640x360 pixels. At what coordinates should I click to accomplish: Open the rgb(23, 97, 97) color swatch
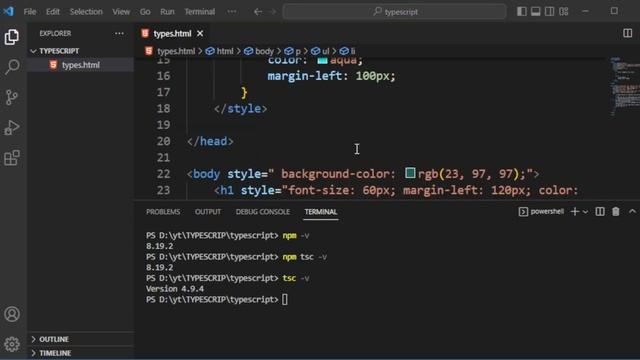click(410, 173)
